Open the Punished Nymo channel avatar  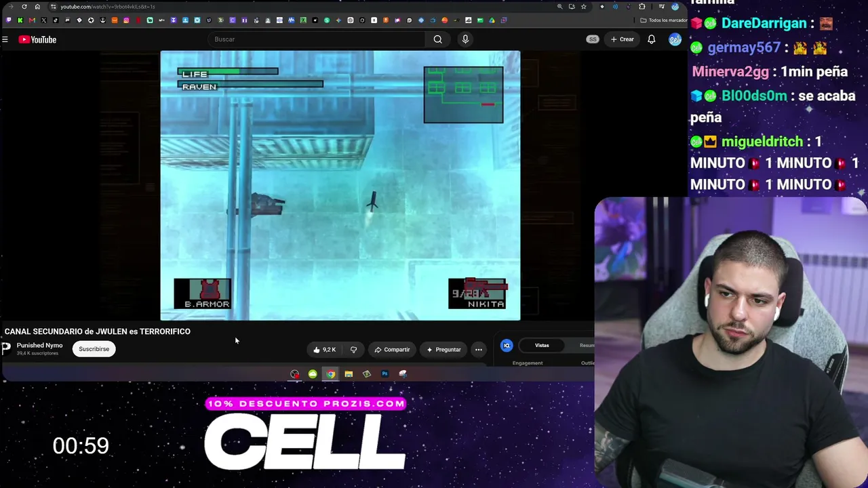pos(6,348)
